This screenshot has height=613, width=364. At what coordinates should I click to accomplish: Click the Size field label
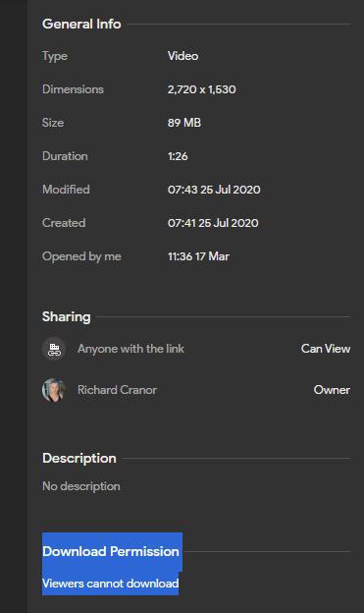53,123
